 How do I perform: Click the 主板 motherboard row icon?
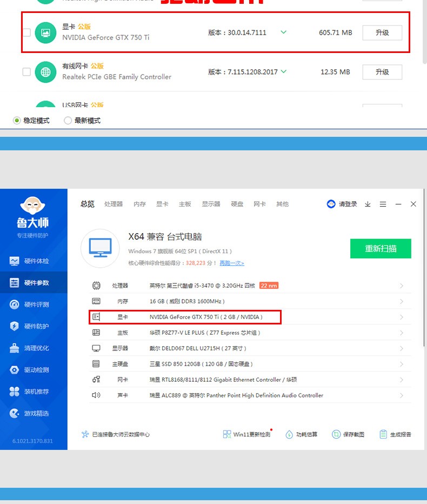pos(96,333)
